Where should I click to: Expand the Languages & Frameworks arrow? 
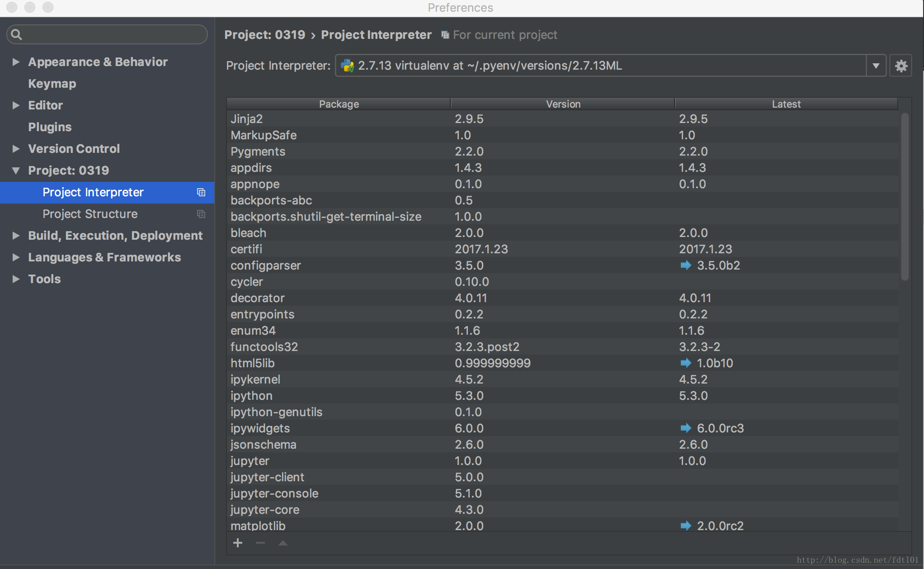(16, 257)
